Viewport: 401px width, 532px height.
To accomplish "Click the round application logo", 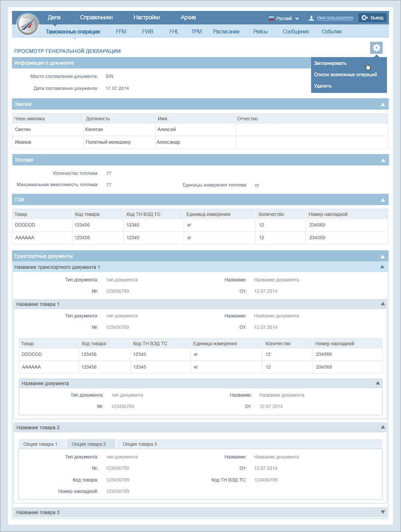I will coord(28,24).
